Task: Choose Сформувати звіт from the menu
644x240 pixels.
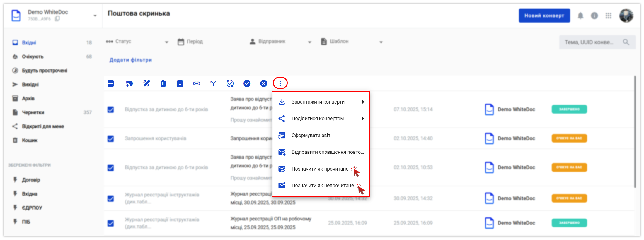Action: 321,135
